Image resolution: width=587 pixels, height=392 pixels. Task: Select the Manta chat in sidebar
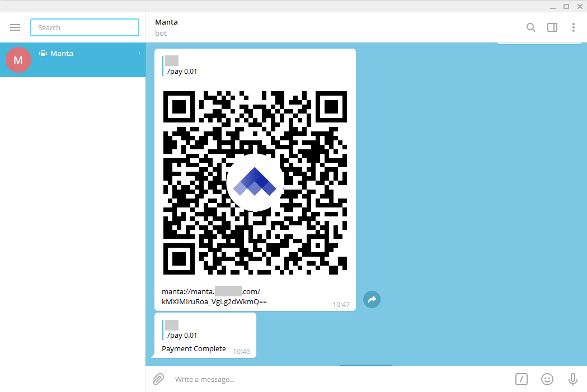point(73,60)
